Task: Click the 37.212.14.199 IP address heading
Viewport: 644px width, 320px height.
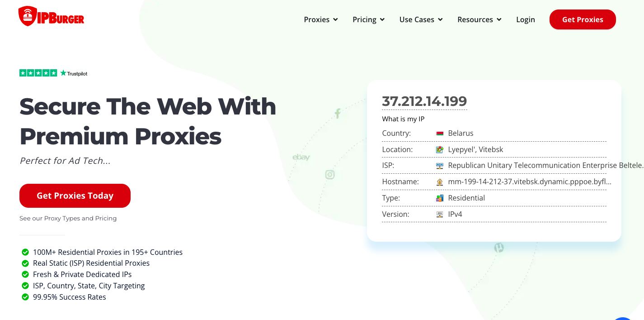Action: pos(424,100)
